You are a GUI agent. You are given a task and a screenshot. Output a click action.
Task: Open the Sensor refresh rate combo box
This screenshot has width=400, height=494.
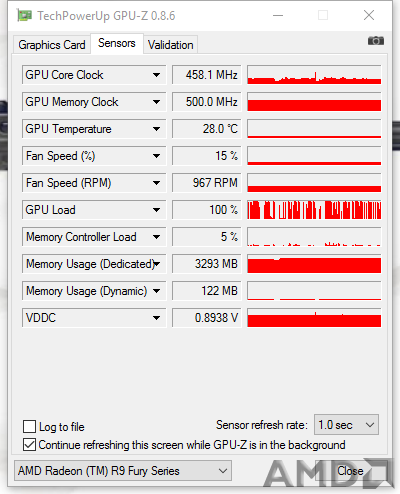click(346, 425)
